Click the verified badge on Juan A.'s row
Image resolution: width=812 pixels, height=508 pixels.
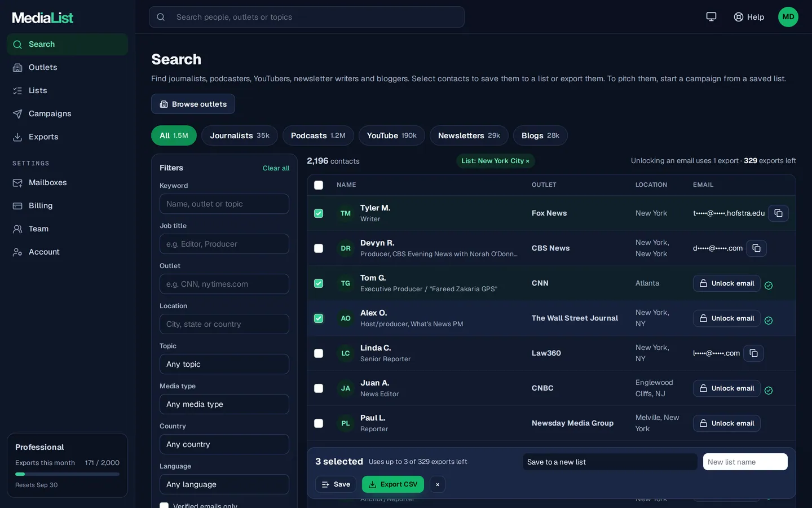point(769,391)
